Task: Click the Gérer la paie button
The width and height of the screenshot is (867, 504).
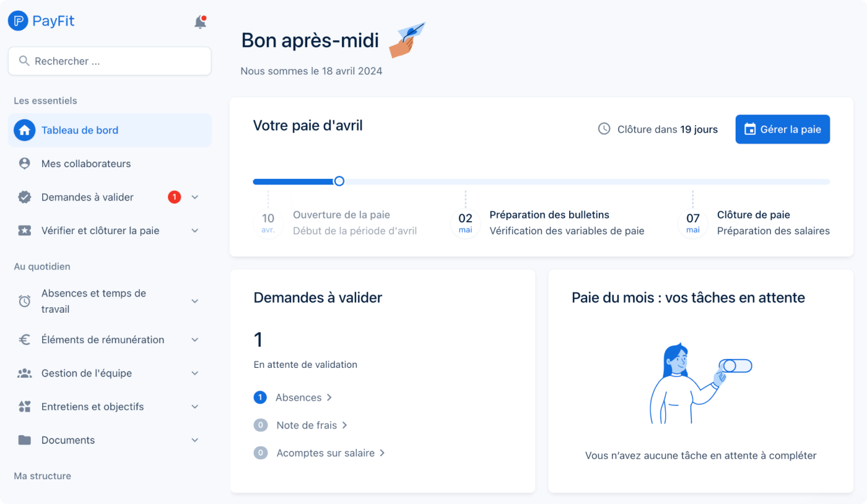Action: pos(782,129)
